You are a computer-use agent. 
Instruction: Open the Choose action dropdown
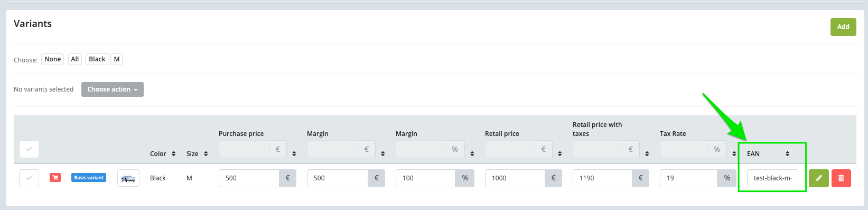tap(113, 89)
